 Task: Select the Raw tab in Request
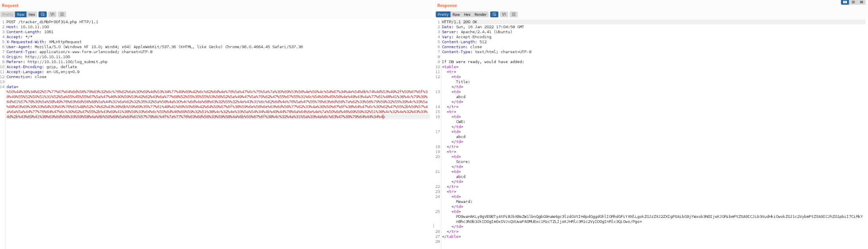click(x=21, y=15)
